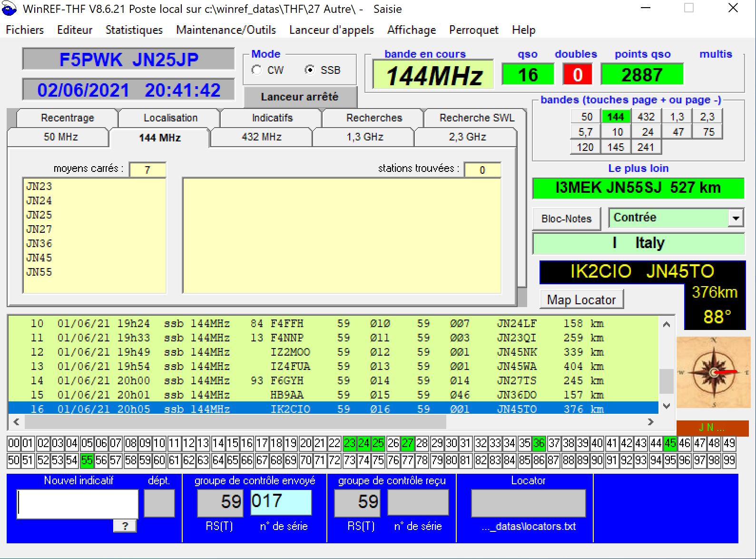Open Editeur menu
756x559 pixels.
point(75,30)
